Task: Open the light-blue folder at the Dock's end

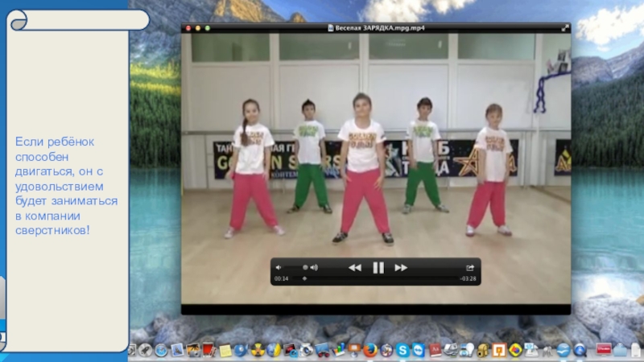Action: click(x=620, y=350)
